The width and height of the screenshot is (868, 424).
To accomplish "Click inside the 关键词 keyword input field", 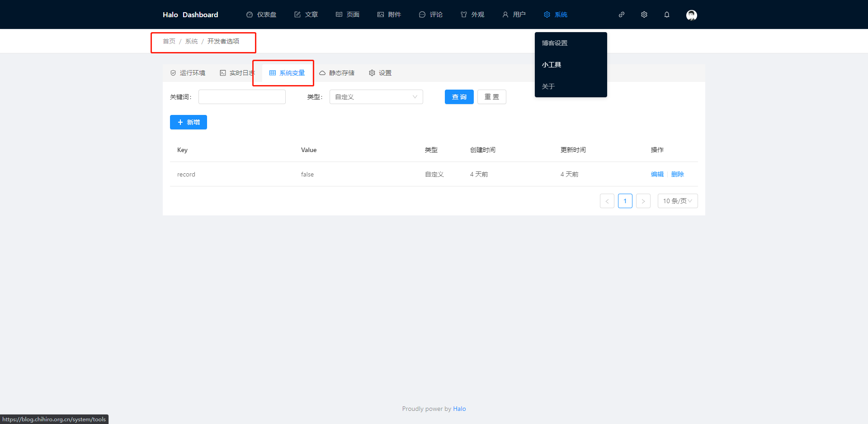I will pos(242,96).
